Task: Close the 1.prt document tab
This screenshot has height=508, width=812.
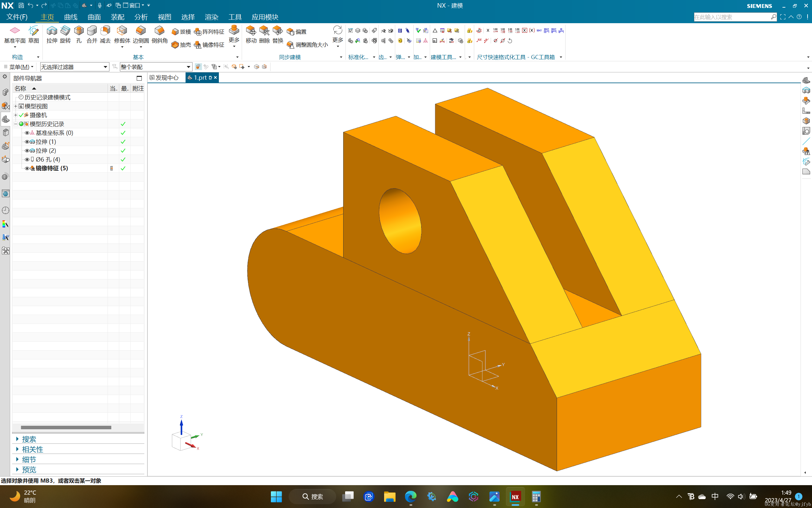Action: 215,77
